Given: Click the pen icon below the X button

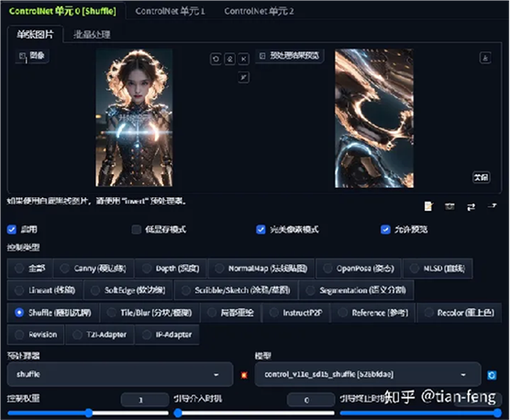Looking at the screenshot, I should [x=244, y=77].
